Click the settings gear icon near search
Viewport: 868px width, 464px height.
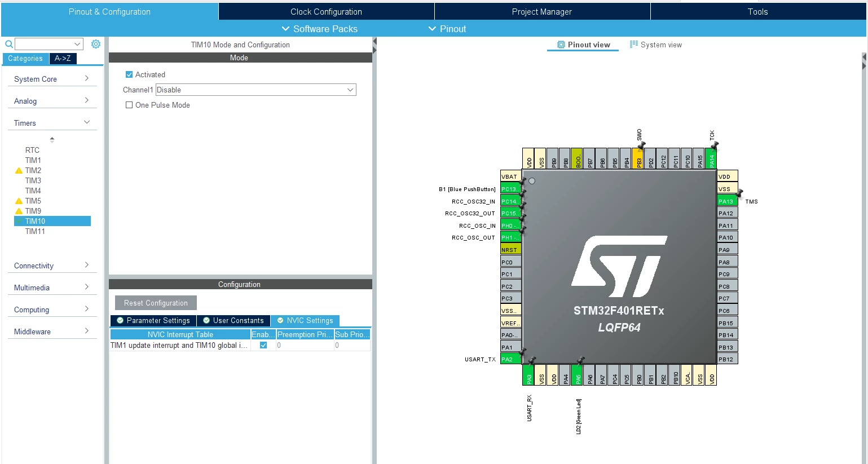(96, 44)
